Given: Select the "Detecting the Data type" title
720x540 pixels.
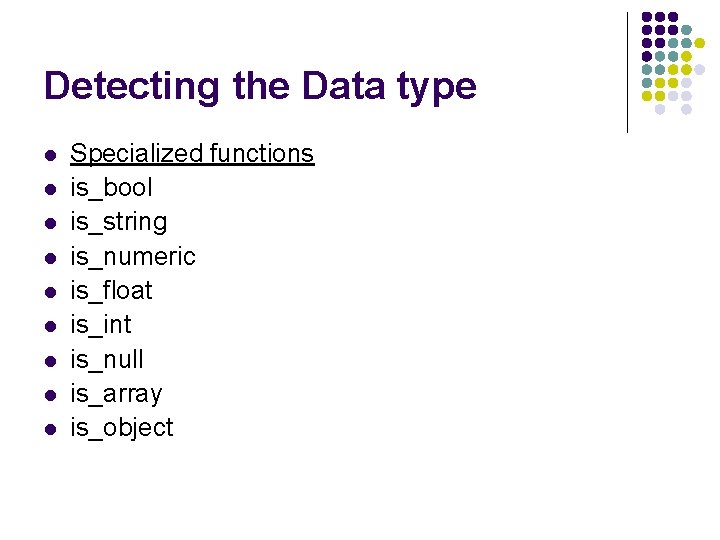Looking at the screenshot, I should [x=260, y=86].
